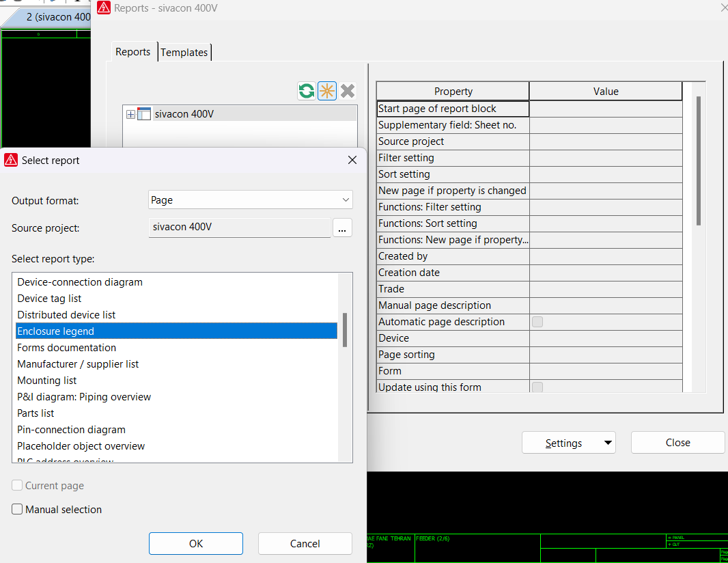Select Functions: New page if property row
The width and height of the screenshot is (728, 563).
[529, 240]
